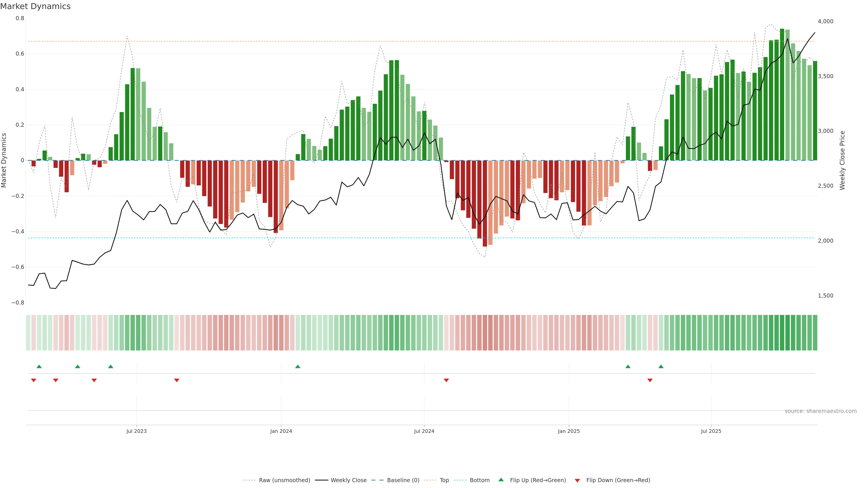Viewport: 868px width, 488px height.
Task: Click Flip Up green triangle legend icon
Action: pos(501,480)
